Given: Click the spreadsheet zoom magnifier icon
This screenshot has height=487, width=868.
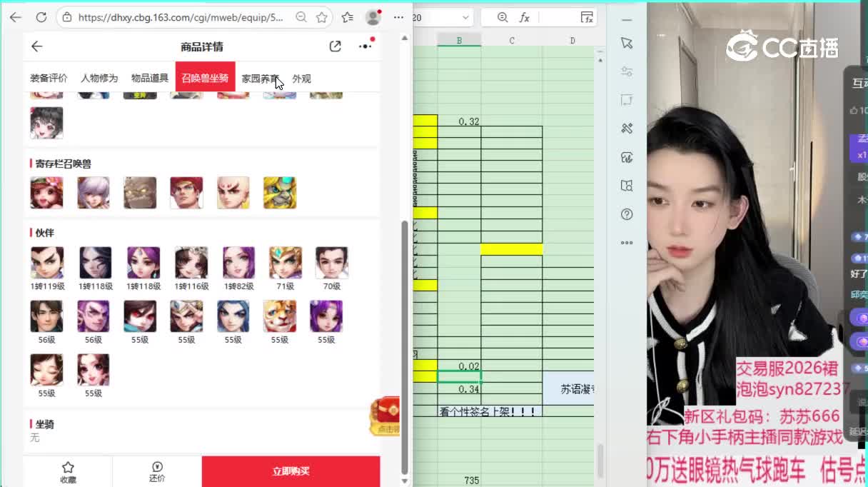Looking at the screenshot, I should pyautogui.click(x=503, y=17).
